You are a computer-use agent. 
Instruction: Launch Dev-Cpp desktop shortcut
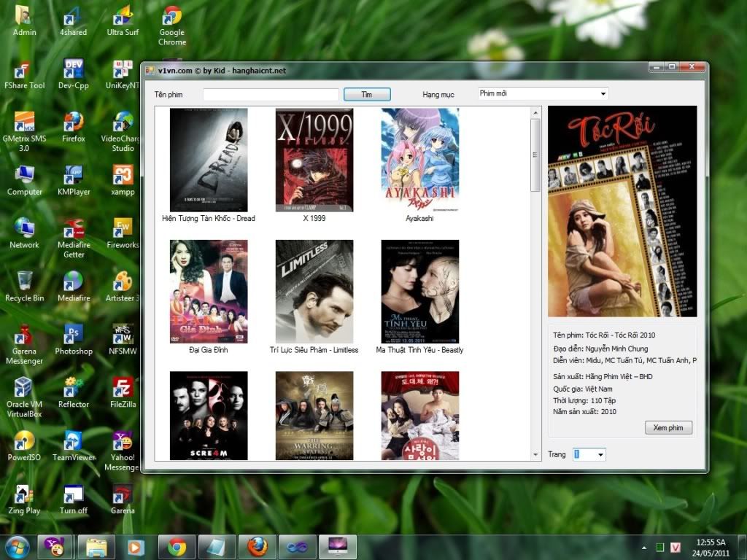click(74, 74)
